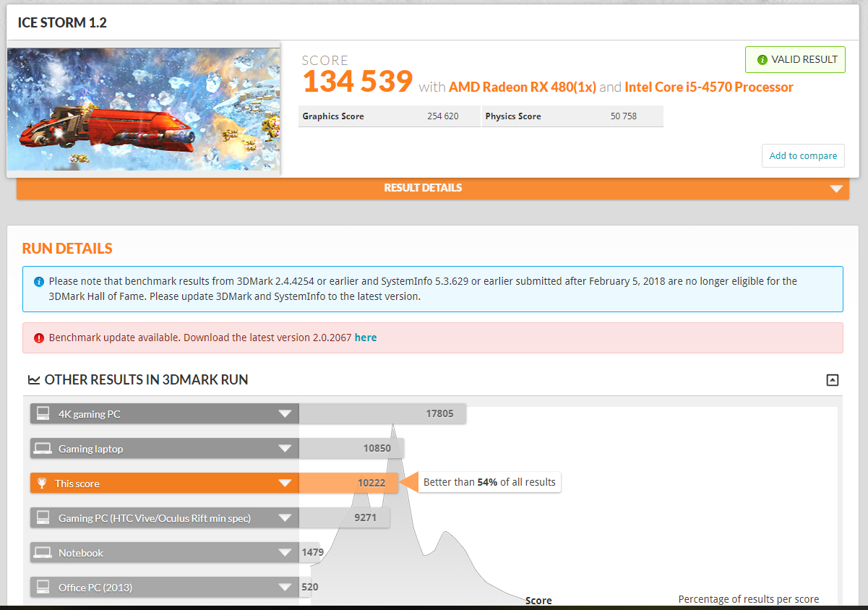Click the ICE STORM 1.2 heading
This screenshot has height=610, width=868.
pyautogui.click(x=62, y=22)
